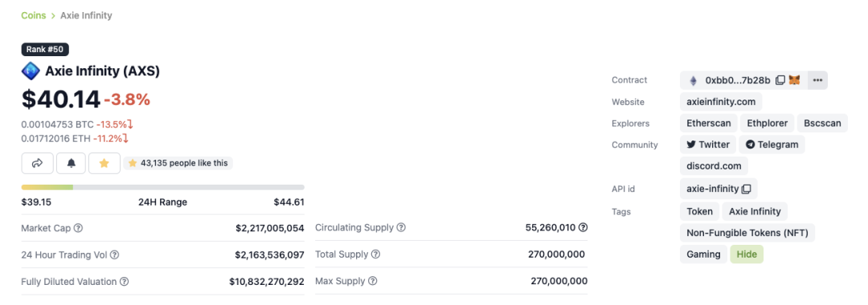Go to Coins in the breadcrumb
Screen dimensions: 868x305
pos(33,15)
